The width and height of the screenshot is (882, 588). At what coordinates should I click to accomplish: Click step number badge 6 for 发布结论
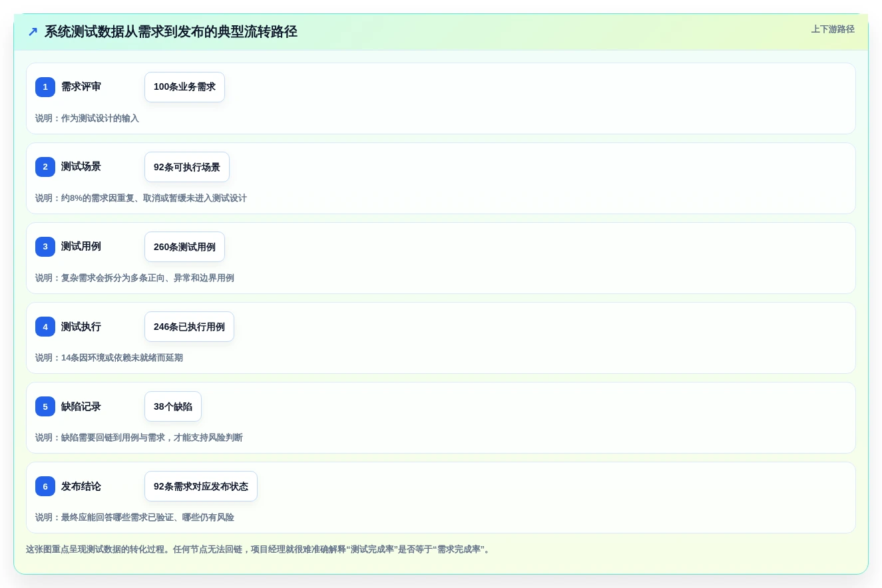pyautogui.click(x=45, y=486)
